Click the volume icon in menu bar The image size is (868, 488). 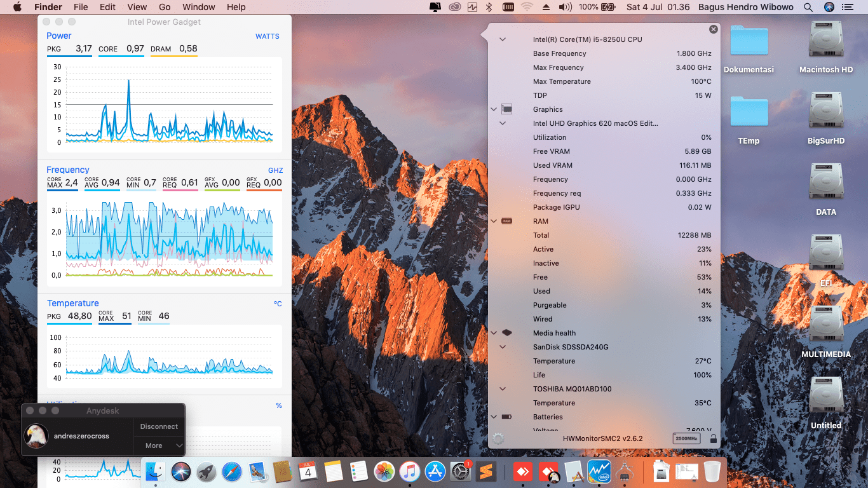(565, 7)
